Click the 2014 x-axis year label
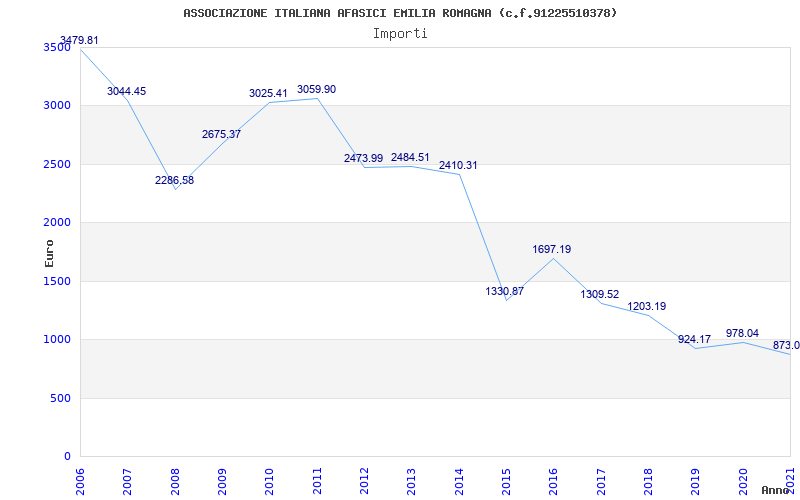 (x=459, y=481)
